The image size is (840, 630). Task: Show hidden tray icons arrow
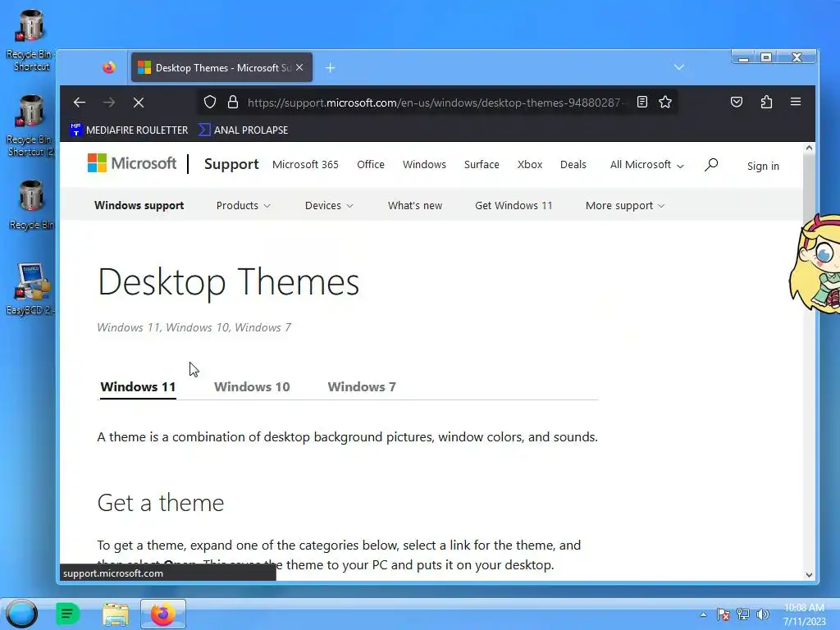[x=703, y=614]
